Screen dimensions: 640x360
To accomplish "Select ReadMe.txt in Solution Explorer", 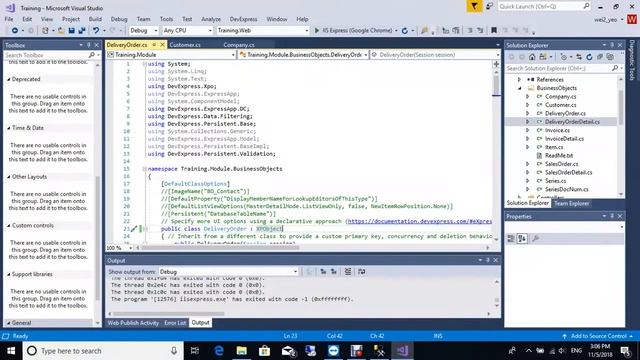I will point(559,156).
